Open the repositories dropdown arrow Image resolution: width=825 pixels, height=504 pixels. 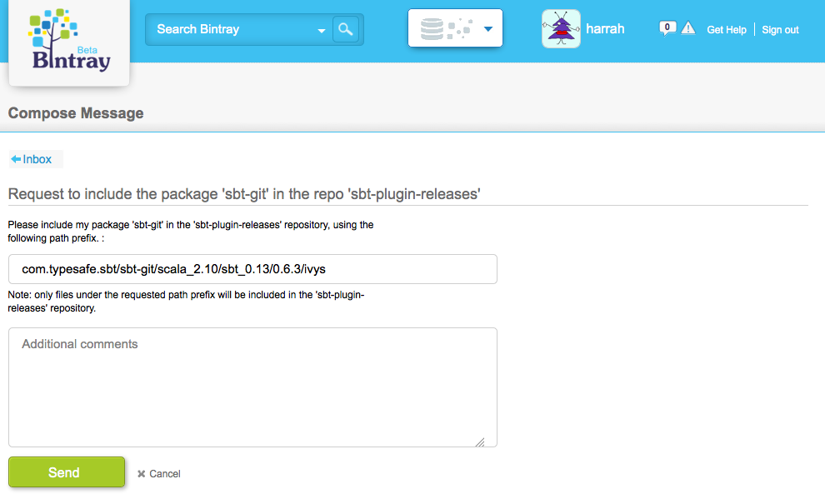pyautogui.click(x=488, y=30)
